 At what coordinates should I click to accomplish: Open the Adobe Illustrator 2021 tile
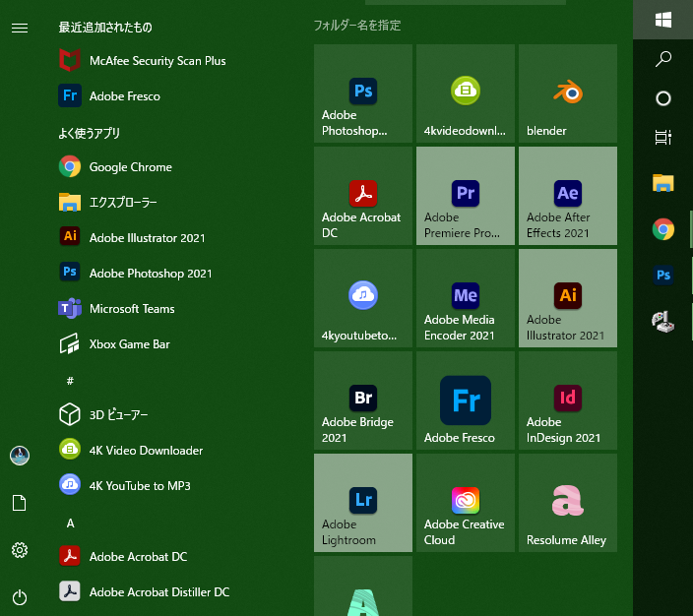coord(568,298)
